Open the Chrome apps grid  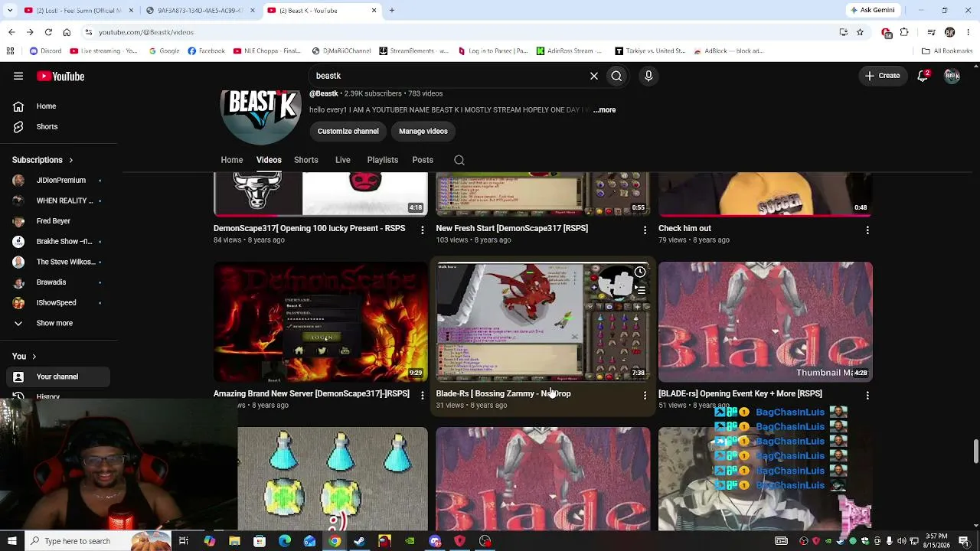point(10,51)
